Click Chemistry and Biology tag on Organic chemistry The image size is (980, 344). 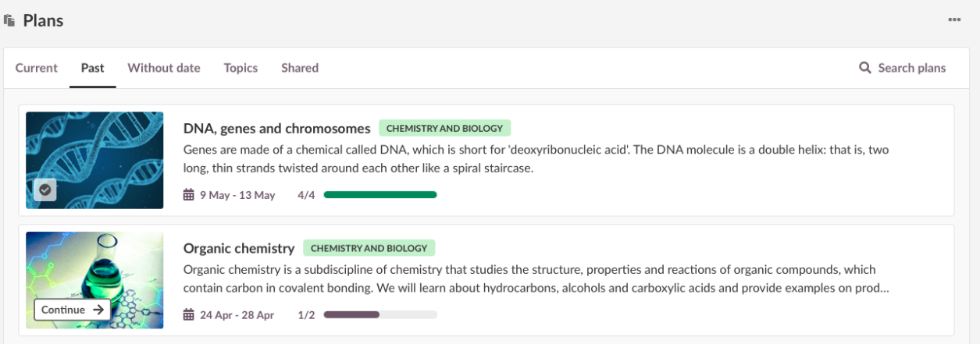[369, 248]
